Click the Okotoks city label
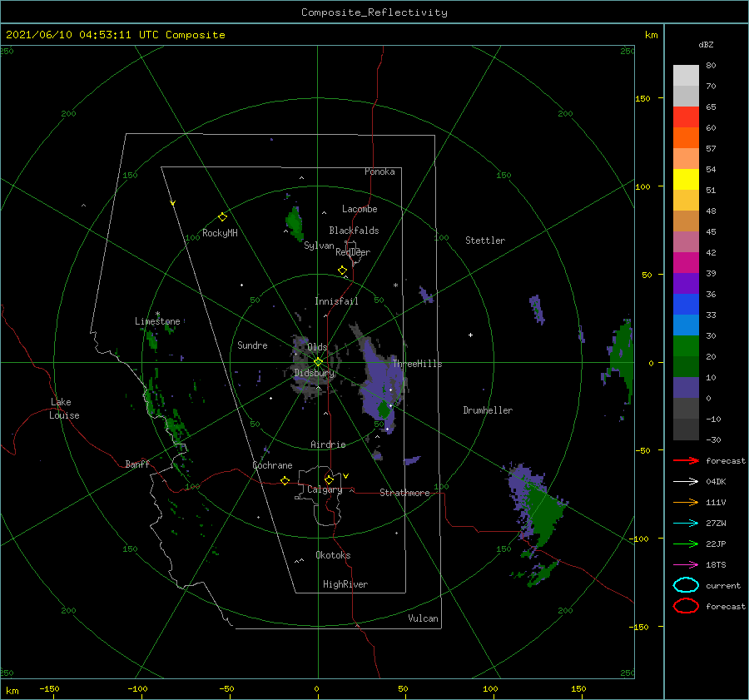This screenshot has height=700, width=749. pyautogui.click(x=333, y=555)
